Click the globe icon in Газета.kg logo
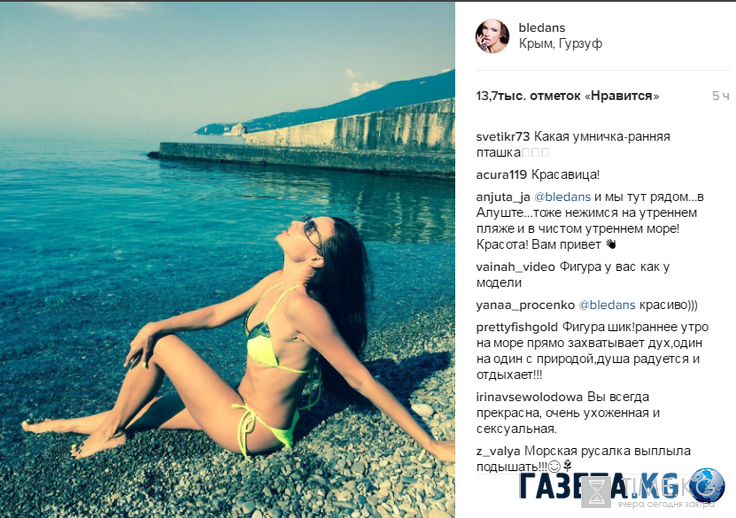The image size is (736, 518). point(707,485)
